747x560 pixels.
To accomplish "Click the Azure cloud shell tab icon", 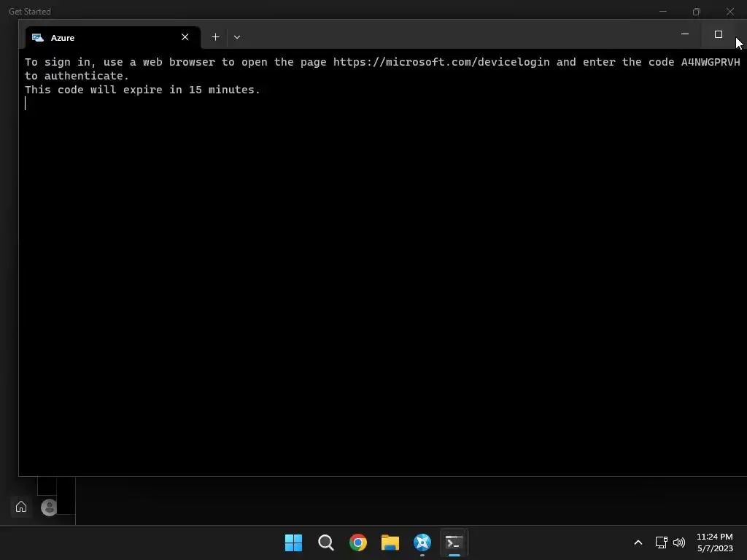I will (x=38, y=38).
